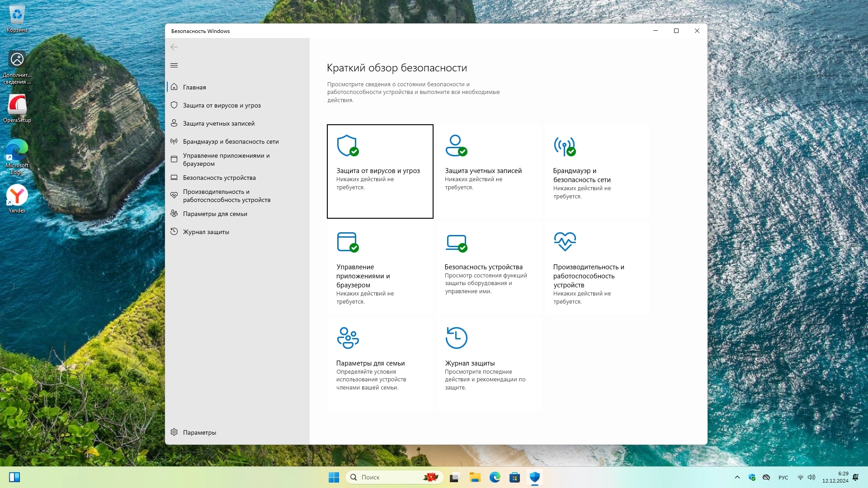The height and width of the screenshot is (488, 868).
Task: Open the volume icon in system tray
Action: click(811, 477)
